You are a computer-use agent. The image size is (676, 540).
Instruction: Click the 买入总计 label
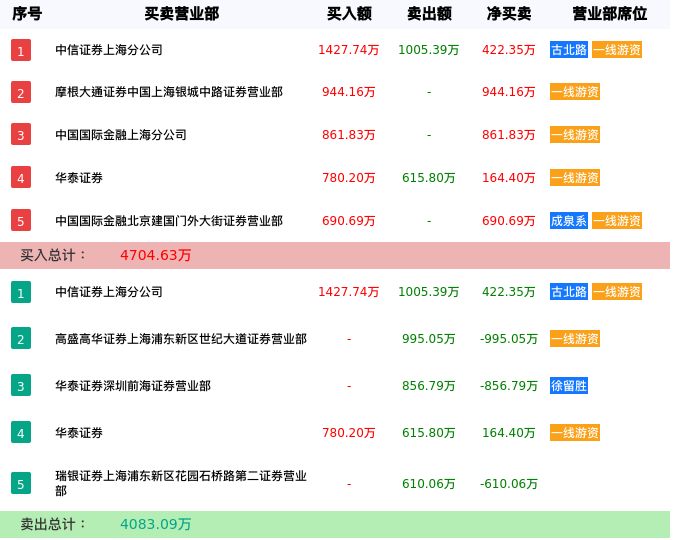[53, 255]
